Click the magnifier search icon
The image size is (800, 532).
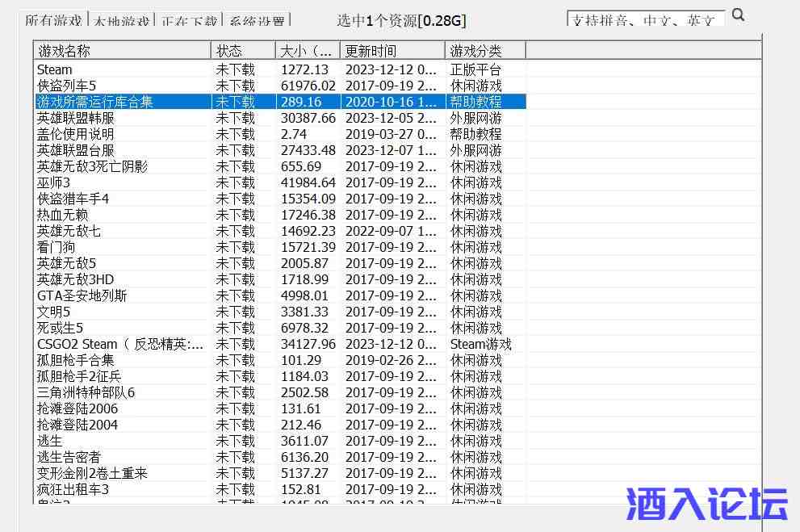coord(738,15)
